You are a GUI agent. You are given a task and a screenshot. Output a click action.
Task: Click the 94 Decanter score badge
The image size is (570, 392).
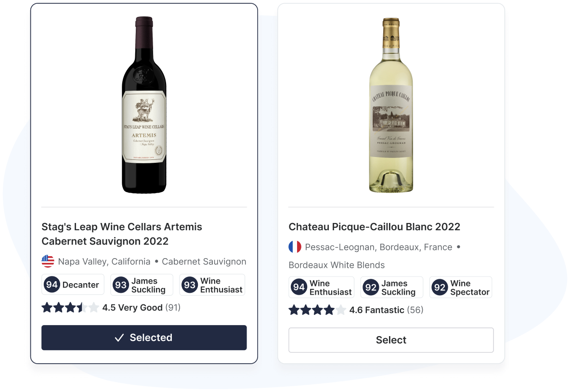73,285
